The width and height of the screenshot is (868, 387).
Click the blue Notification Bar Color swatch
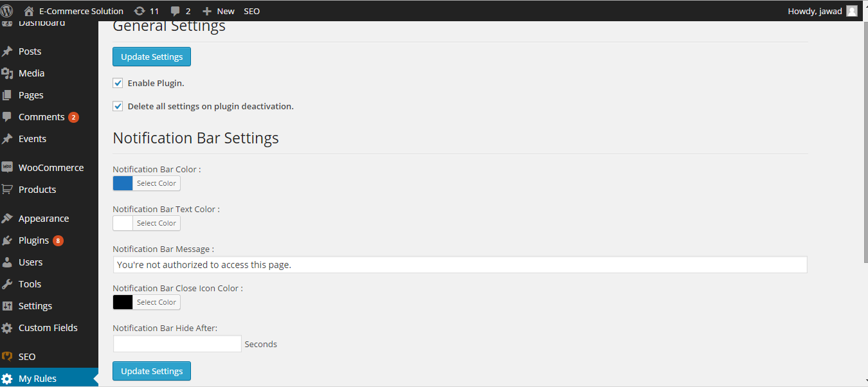click(123, 183)
